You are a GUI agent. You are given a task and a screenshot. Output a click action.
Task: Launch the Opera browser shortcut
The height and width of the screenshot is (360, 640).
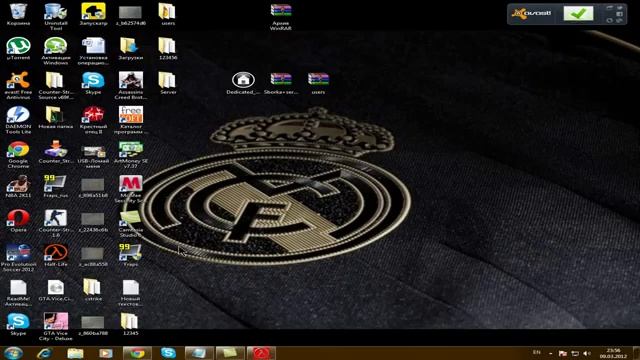(18, 219)
